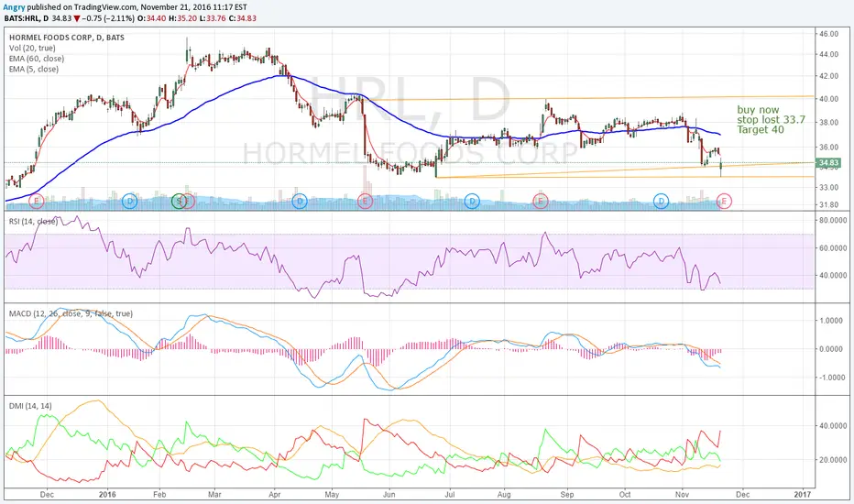Click the dividend marker in mid-October
Viewport: 854px width, 504px height.
(662, 201)
